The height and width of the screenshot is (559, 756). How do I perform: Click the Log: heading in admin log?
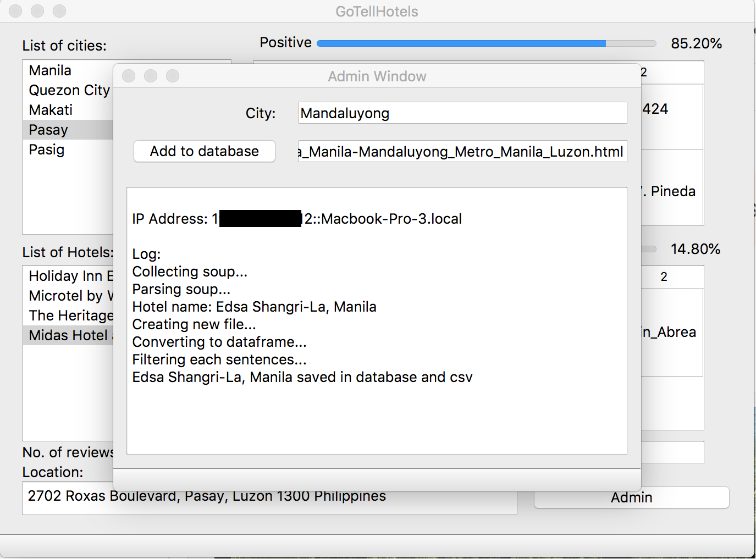pos(146,254)
